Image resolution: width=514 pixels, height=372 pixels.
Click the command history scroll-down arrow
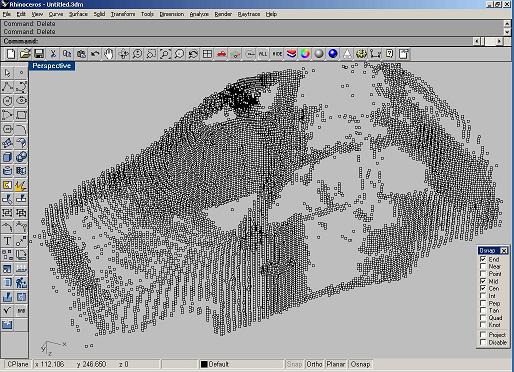(x=507, y=32)
